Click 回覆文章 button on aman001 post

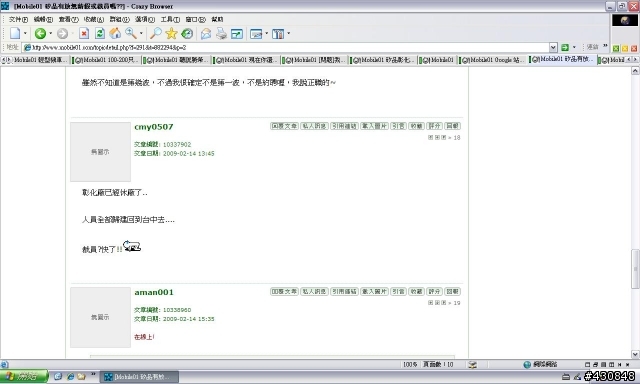[x=284, y=291]
